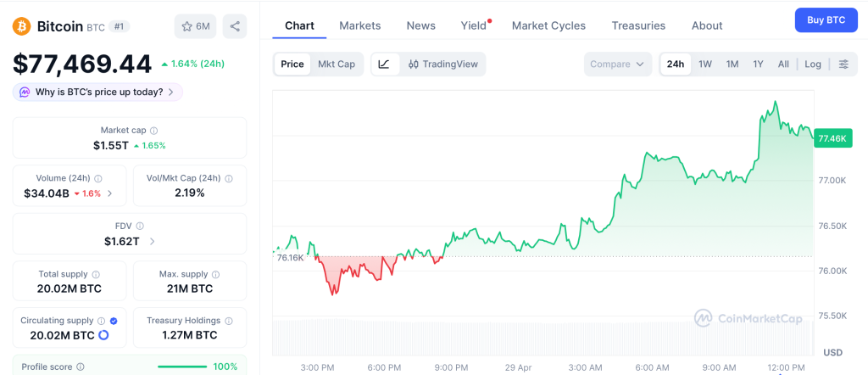This screenshot has width=868, height=375.
Task: Switch chart to Mkt Cap view
Action: (337, 64)
